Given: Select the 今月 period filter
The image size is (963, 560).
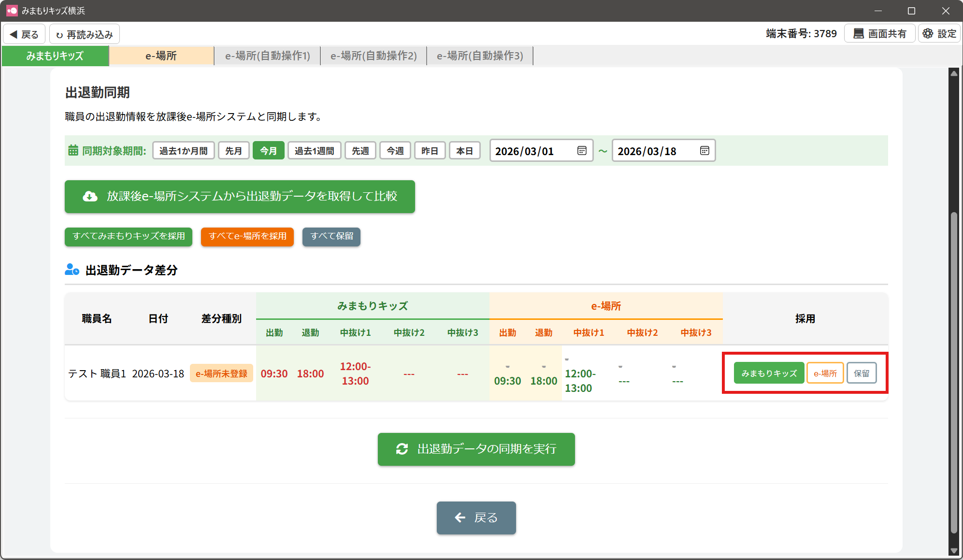Looking at the screenshot, I should tap(268, 151).
